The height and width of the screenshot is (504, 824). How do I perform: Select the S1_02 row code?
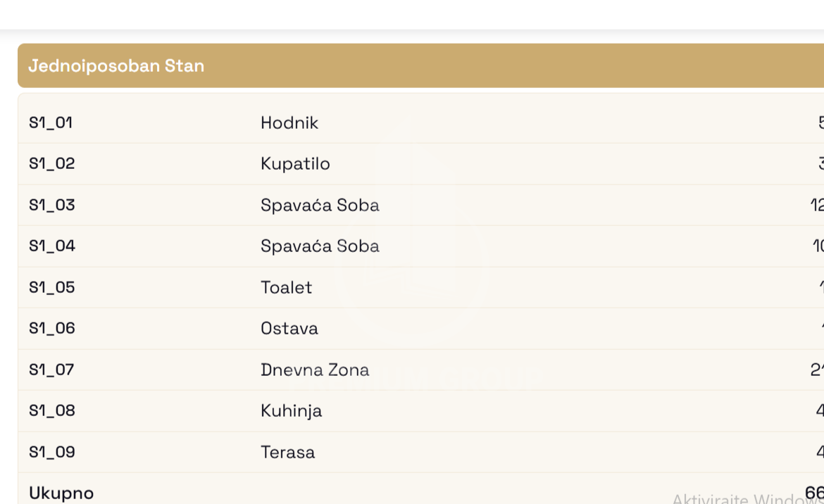[x=52, y=164]
